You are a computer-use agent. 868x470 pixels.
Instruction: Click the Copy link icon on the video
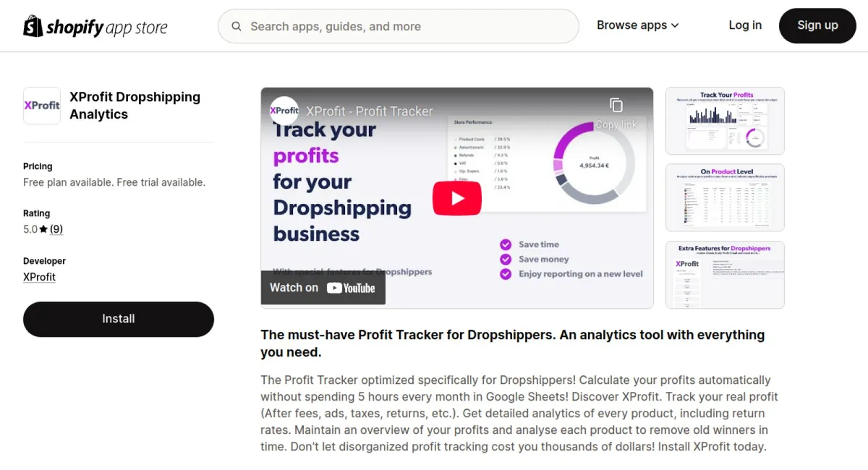(x=616, y=106)
